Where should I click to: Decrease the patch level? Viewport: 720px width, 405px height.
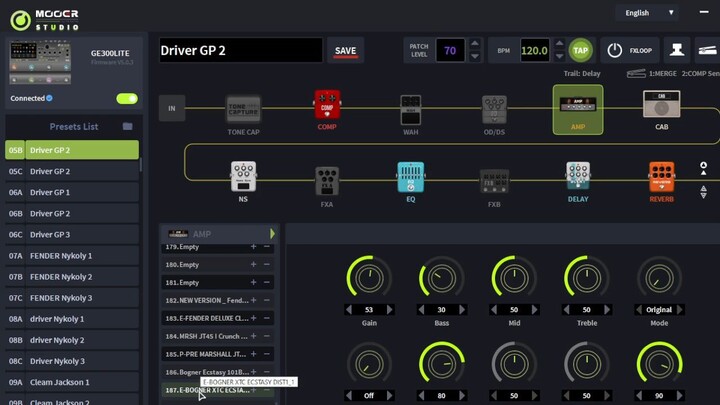(x=474, y=56)
